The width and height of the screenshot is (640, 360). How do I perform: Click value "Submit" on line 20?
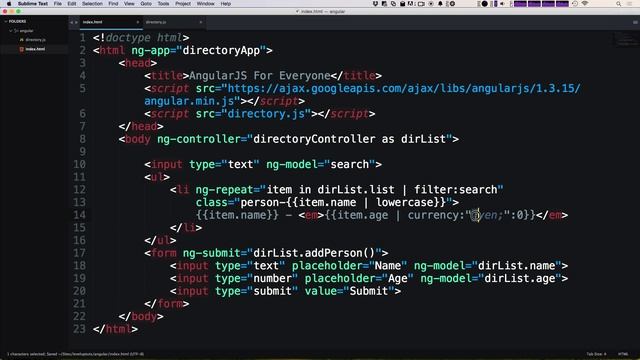coord(369,291)
